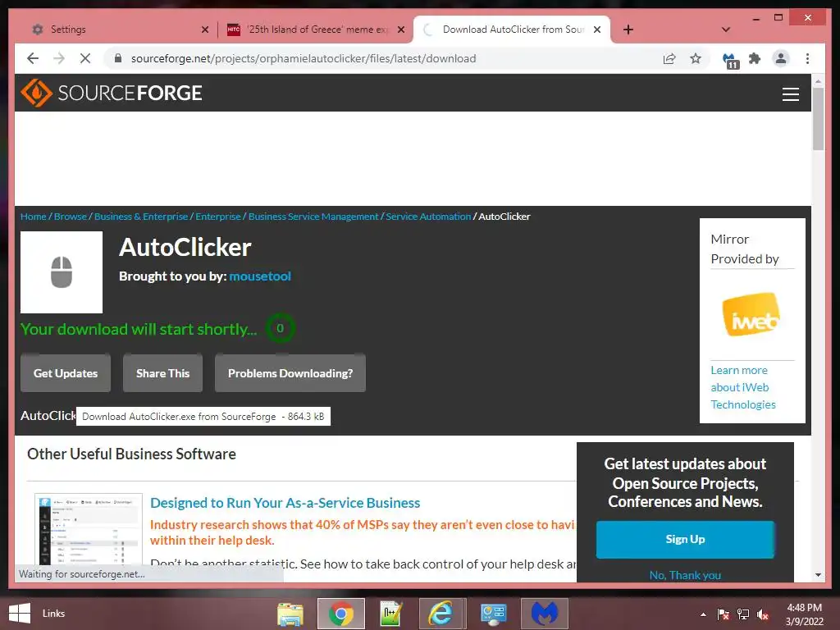Click the scrollbar down arrow
840x630 pixels.
click(818, 575)
